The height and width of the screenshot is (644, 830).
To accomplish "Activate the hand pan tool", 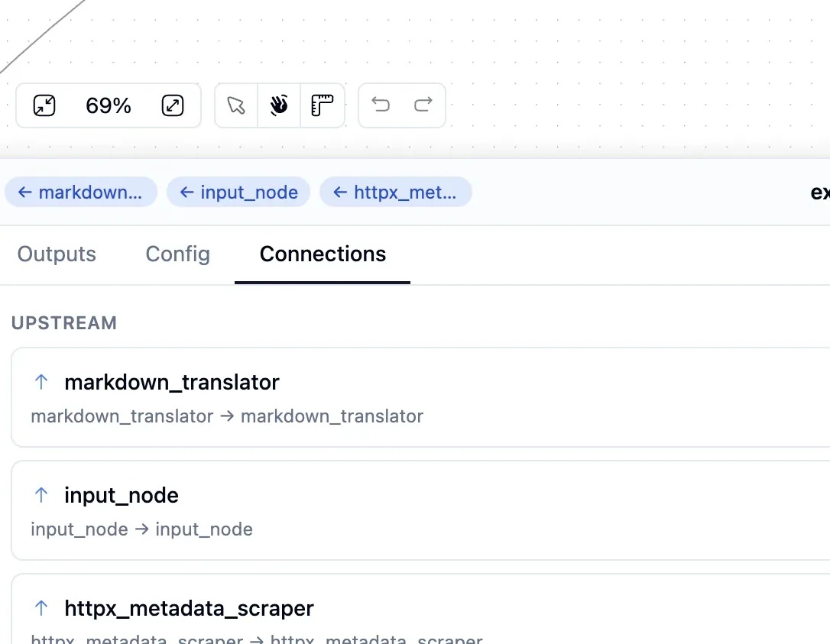I will click(279, 105).
